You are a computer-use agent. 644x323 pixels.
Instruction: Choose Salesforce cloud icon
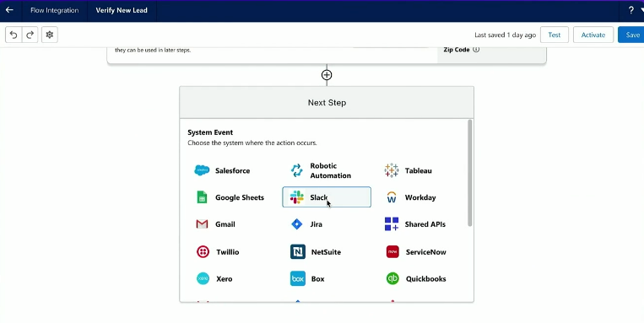[202, 170]
